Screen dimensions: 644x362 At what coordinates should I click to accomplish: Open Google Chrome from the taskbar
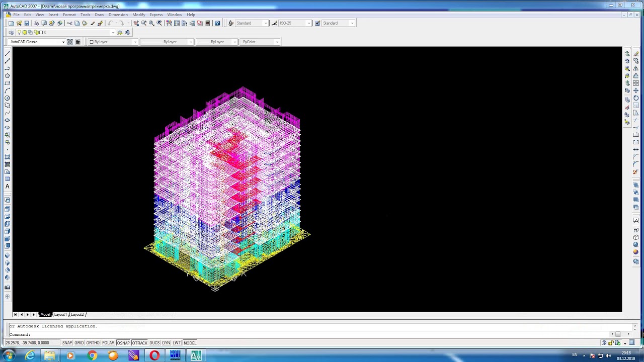pos(92,355)
